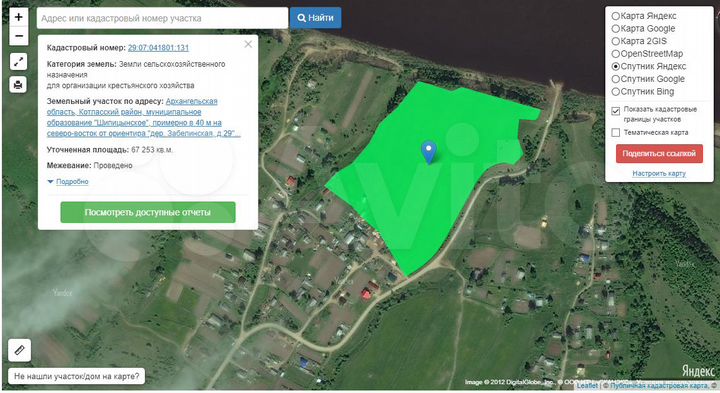Click the blue map pin marker
720x393 pixels.
[x=429, y=152]
